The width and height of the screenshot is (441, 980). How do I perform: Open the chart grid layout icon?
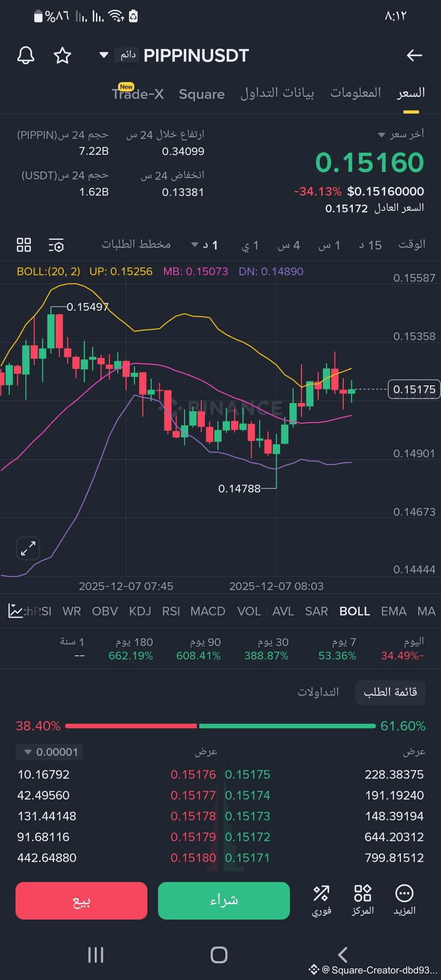point(24,245)
